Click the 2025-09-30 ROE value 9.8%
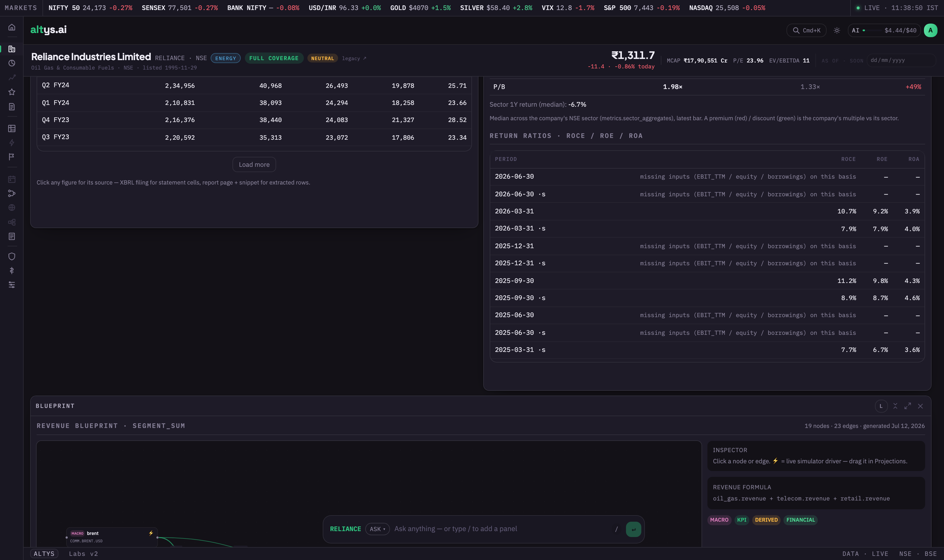 (880, 281)
